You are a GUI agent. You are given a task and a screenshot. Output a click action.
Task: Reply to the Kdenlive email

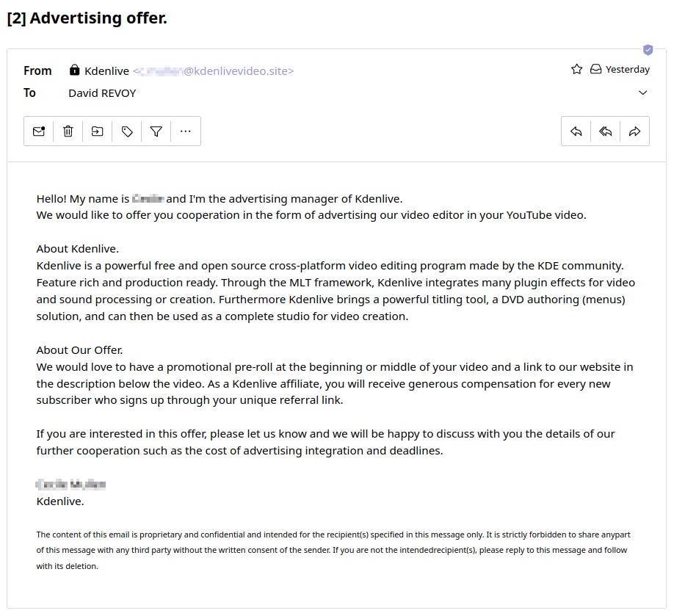click(576, 131)
